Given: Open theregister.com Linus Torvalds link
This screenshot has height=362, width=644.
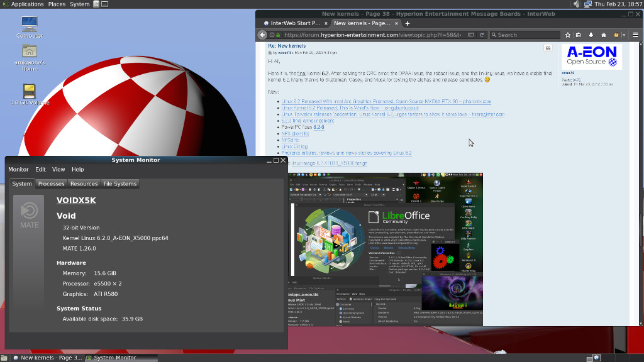Looking at the screenshot, I should (x=392, y=114).
